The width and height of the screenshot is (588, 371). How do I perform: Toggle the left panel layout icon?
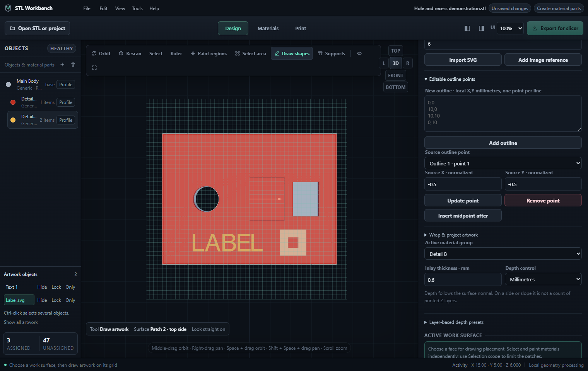pos(467,28)
